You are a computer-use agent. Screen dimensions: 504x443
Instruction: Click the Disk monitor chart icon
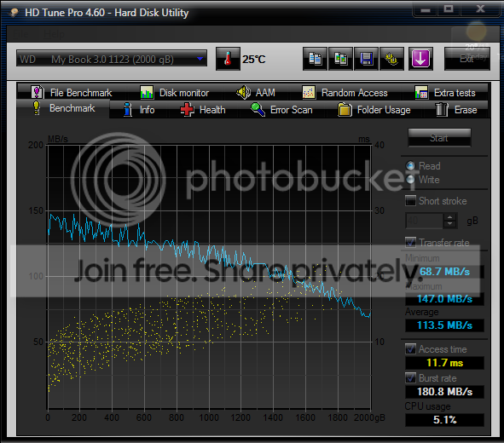point(147,93)
